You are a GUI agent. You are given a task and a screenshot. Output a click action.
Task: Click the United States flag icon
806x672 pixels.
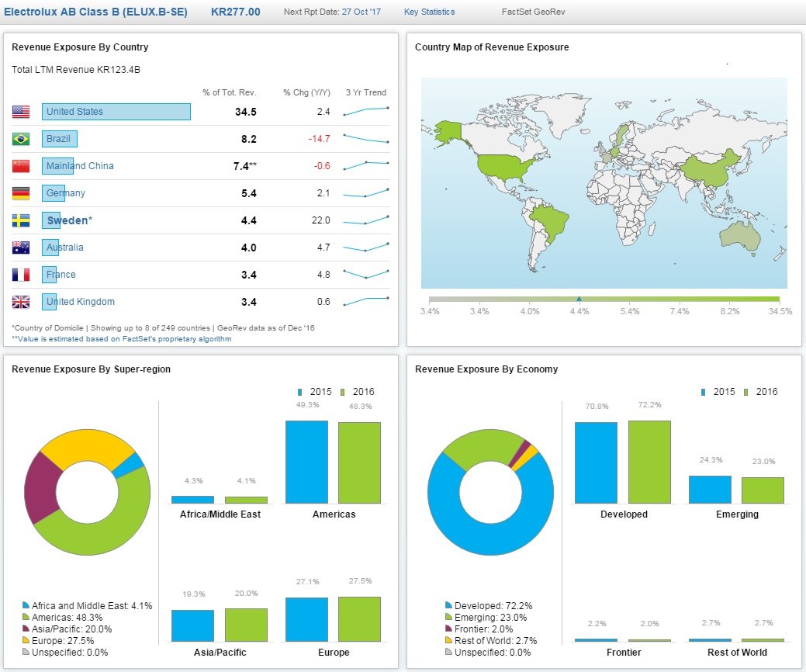(21, 112)
